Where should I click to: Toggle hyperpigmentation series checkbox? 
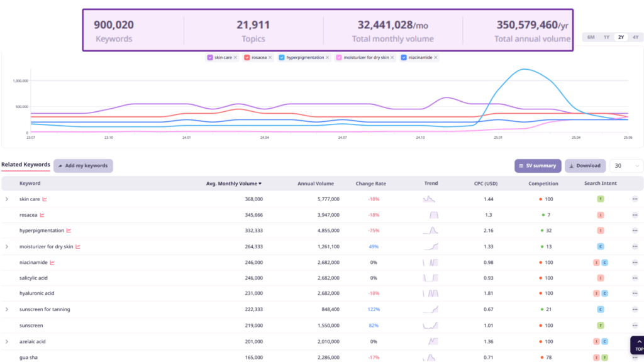point(282,58)
